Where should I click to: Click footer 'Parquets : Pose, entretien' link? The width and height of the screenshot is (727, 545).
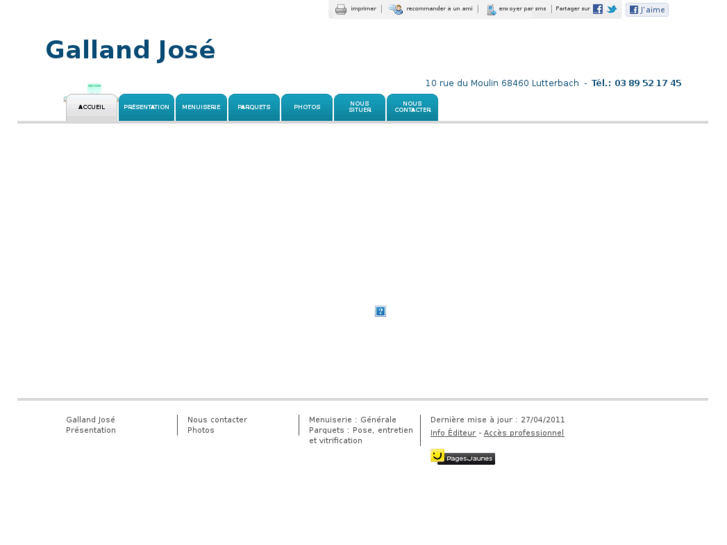pos(361,430)
